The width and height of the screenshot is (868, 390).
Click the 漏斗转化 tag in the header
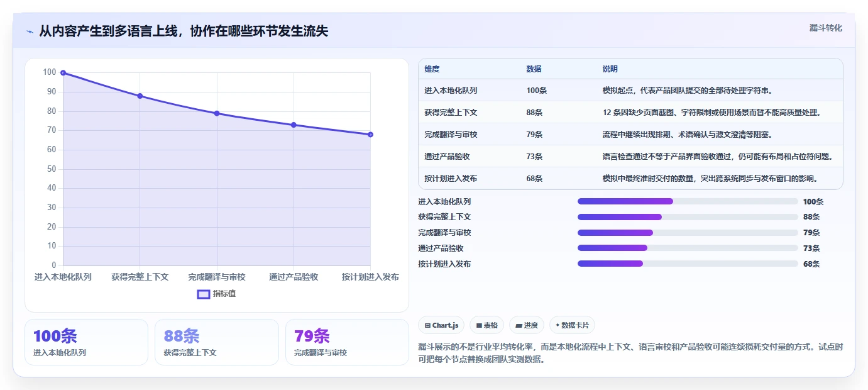(825, 28)
